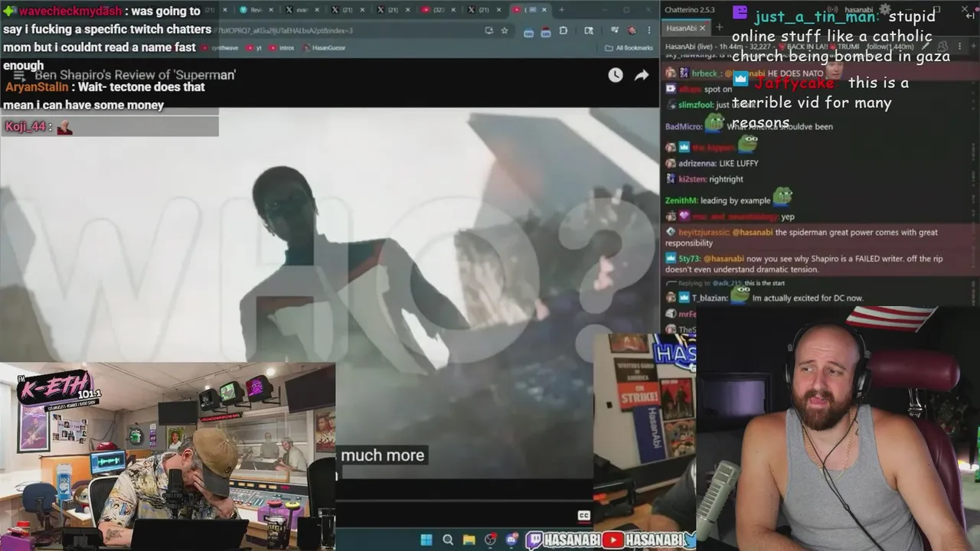Viewport: 980px width, 551px height.
Task: Open HasanGuessr bookmark
Action: (x=325, y=47)
